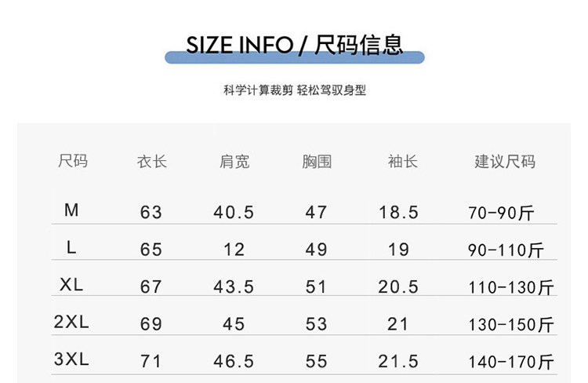Image resolution: width=588 pixels, height=383 pixels.
Task: Select the 衣长 column header
Action: click(152, 162)
